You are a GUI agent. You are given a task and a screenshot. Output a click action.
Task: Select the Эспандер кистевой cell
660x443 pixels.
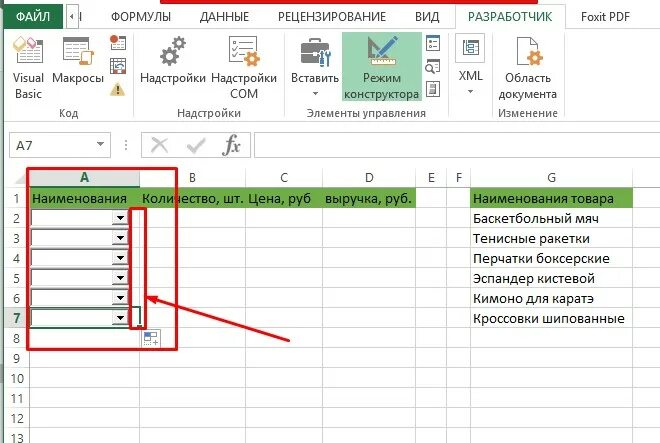(551, 278)
